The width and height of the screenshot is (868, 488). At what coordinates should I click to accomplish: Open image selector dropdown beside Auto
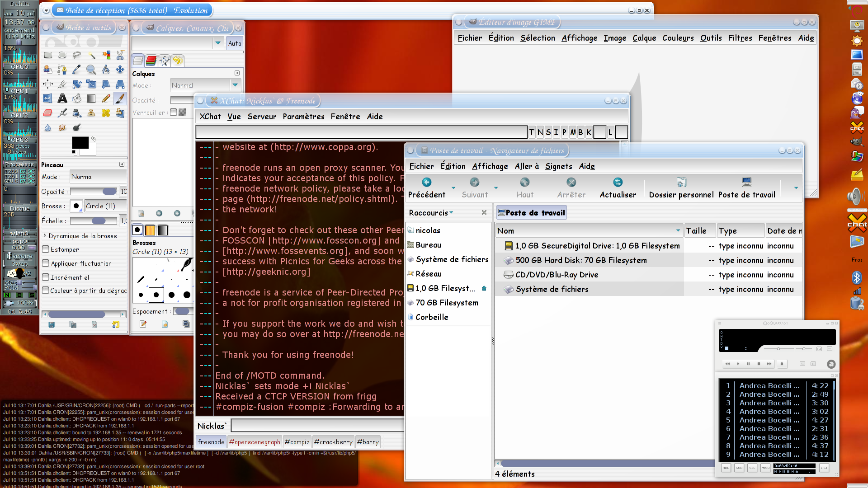[218, 43]
